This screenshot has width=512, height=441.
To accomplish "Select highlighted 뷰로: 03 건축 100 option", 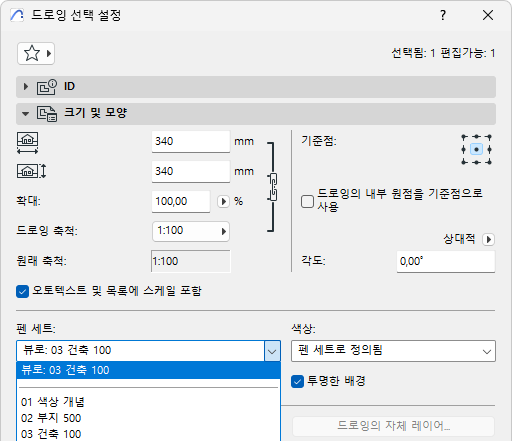I will [148, 370].
